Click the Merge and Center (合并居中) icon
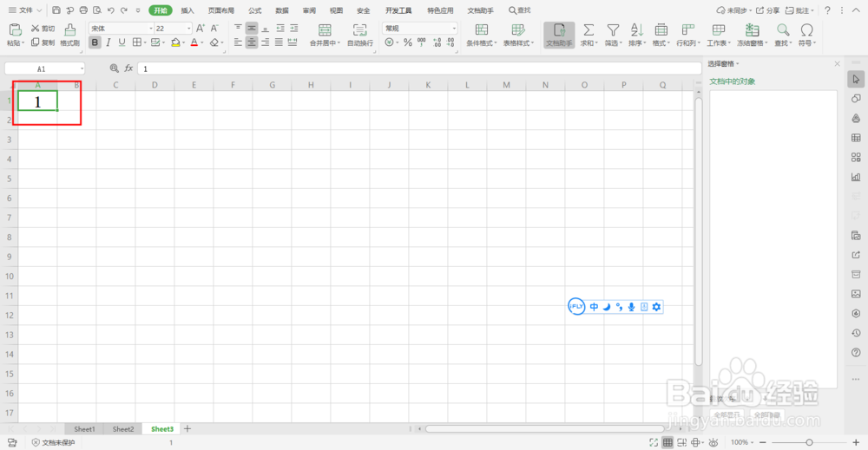The image size is (868, 450). [325, 30]
